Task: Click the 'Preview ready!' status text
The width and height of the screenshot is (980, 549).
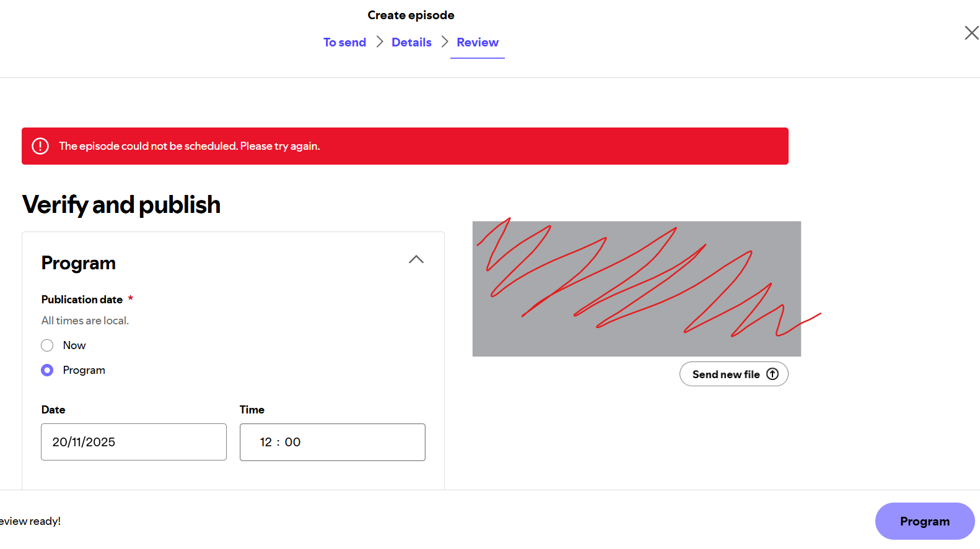Action: point(30,521)
